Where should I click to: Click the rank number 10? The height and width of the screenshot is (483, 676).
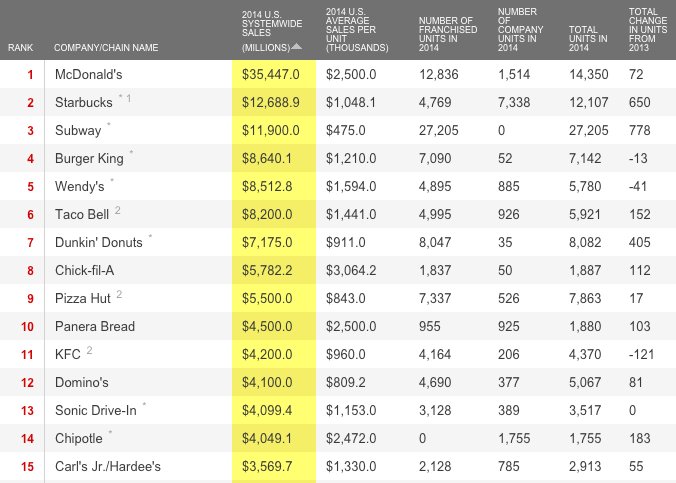tap(27, 327)
